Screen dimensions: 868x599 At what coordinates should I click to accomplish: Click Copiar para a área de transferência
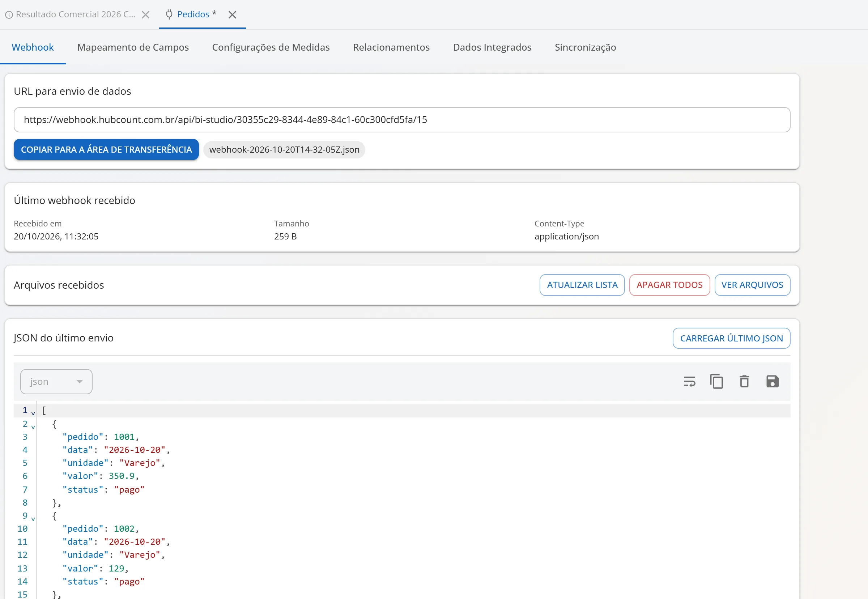106,150
